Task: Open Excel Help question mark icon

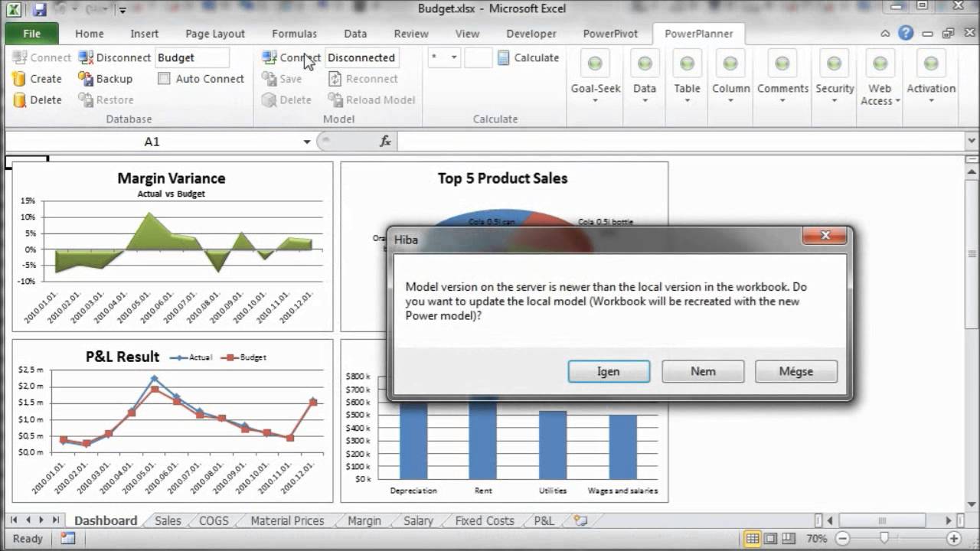Action: click(906, 33)
